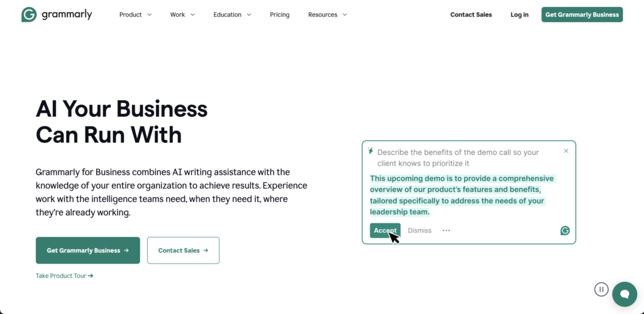
Task: Click the Grammarly G icon in the suggestion card
Action: click(x=565, y=231)
